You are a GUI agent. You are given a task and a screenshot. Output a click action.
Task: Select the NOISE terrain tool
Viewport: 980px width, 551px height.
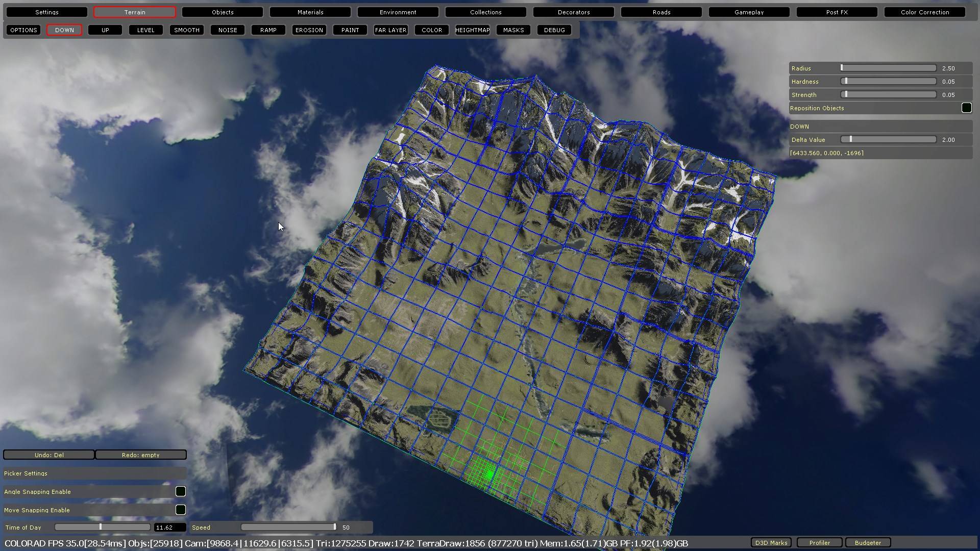[x=228, y=30]
